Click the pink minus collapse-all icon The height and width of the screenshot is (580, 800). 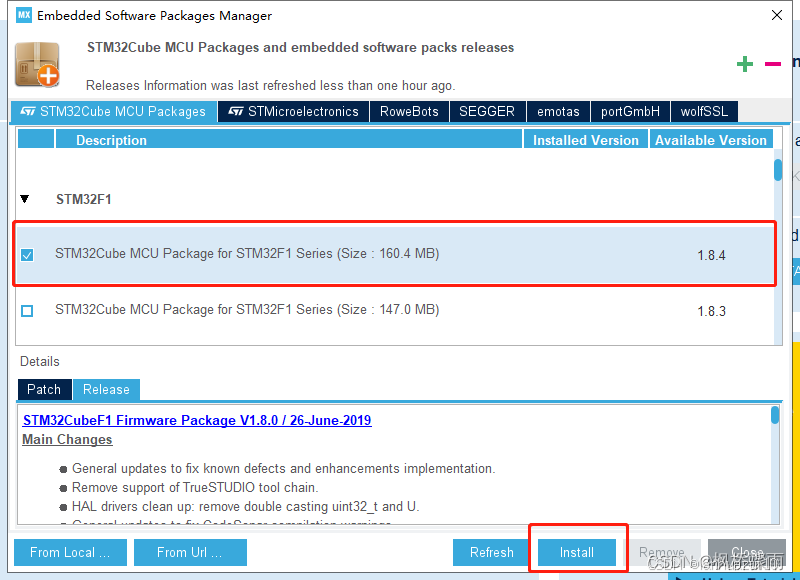[772, 64]
